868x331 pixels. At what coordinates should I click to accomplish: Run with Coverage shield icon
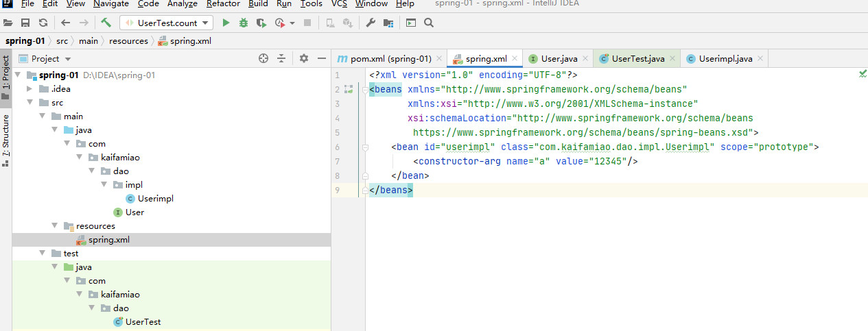(261, 23)
